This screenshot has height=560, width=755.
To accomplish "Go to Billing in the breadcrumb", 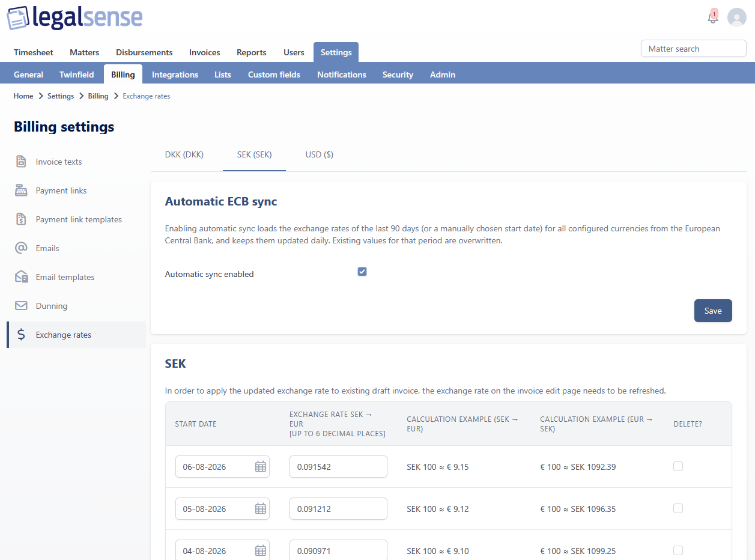I will point(98,96).
